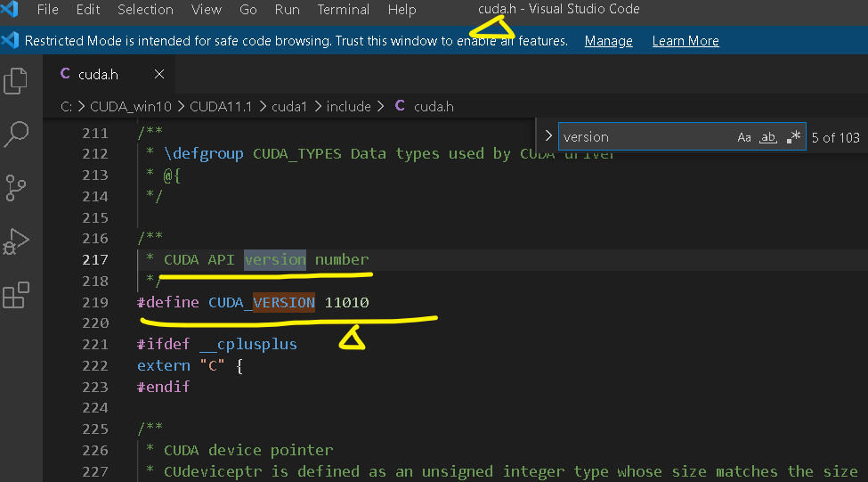Select the cuda.h editor tab
Screen dimensions: 868x482
click(x=110, y=74)
